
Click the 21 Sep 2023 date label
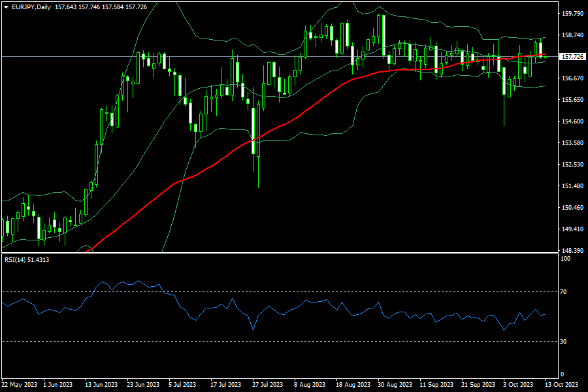[478, 385]
